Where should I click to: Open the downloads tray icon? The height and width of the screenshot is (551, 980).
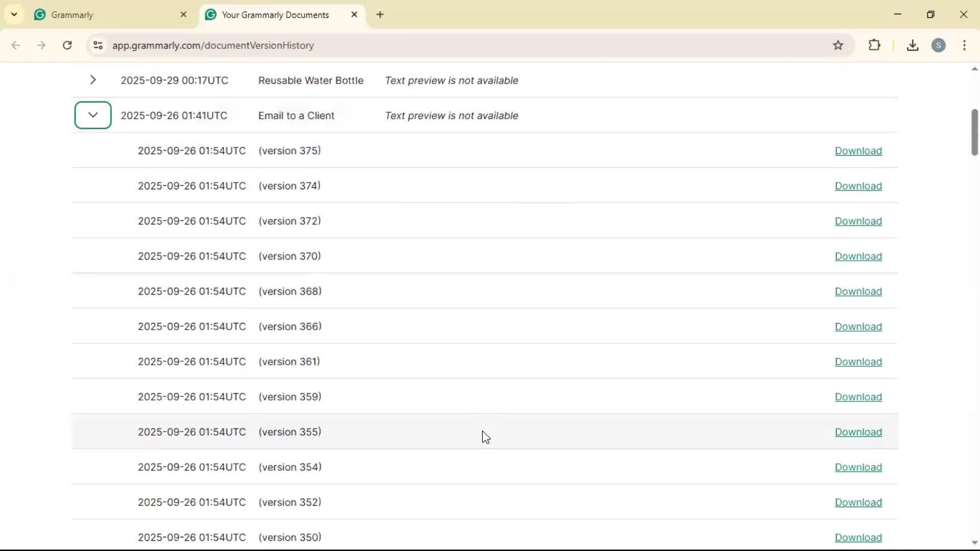pyautogui.click(x=913, y=45)
